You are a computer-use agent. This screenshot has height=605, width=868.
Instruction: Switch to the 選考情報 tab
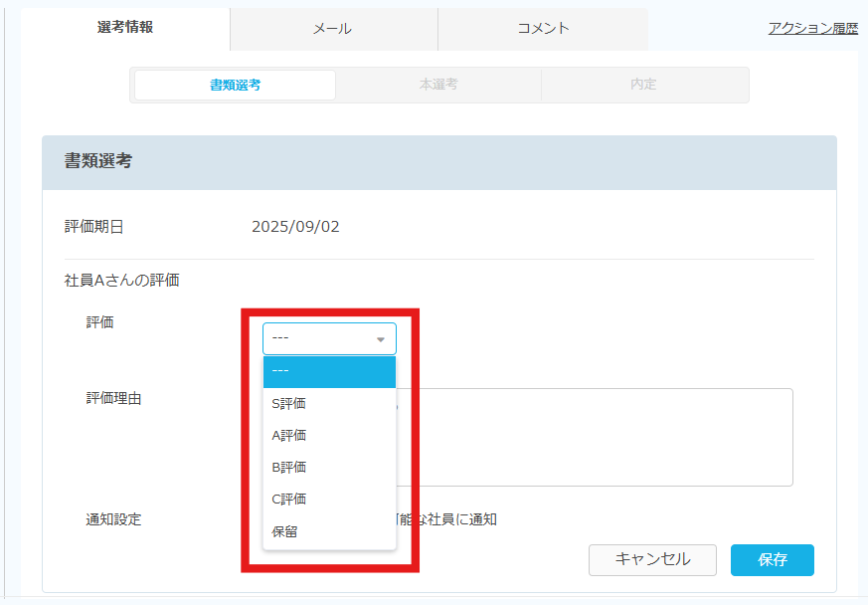(125, 28)
